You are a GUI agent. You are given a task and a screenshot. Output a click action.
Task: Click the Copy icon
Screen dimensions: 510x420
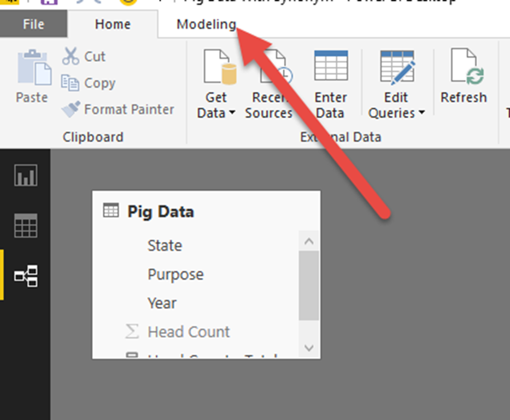(71, 83)
